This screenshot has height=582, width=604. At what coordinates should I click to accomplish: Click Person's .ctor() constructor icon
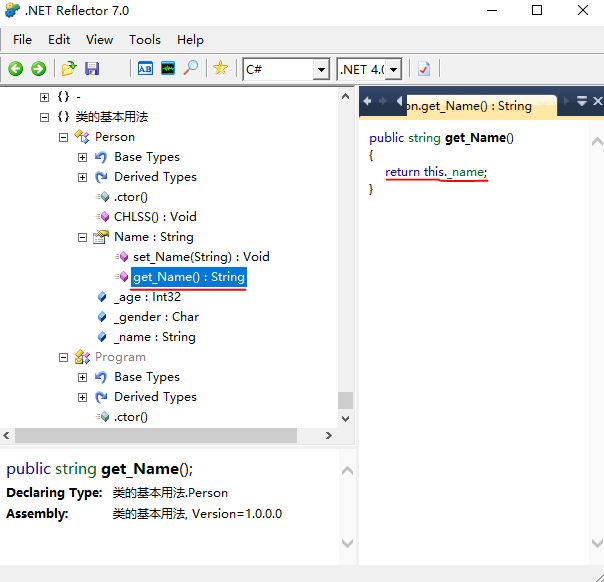pyautogui.click(x=102, y=197)
